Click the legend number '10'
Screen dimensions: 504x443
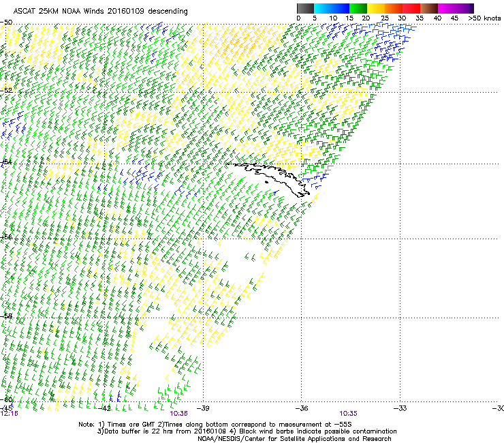[x=333, y=18]
